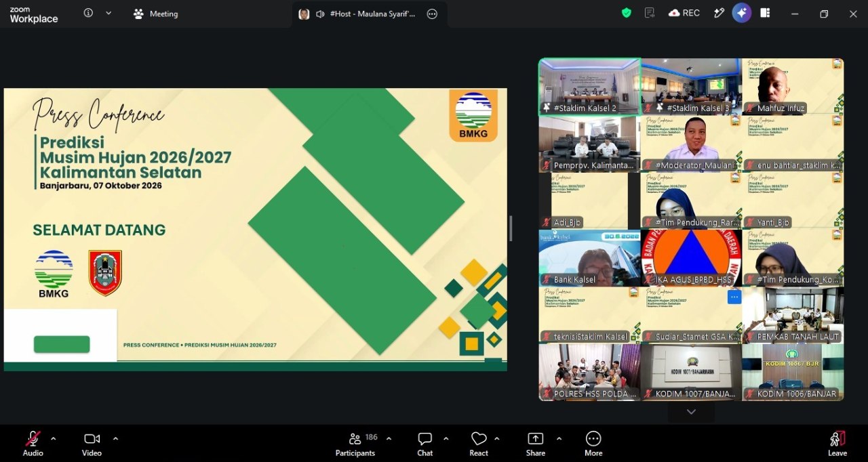This screenshot has height=462, width=868.
Task: Expand the Chat options caret
Action: click(x=446, y=438)
